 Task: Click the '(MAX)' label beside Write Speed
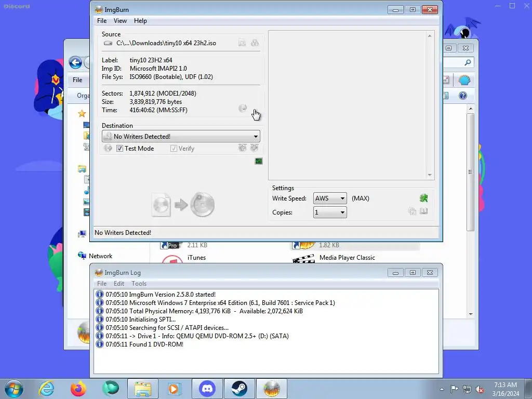coord(361,198)
